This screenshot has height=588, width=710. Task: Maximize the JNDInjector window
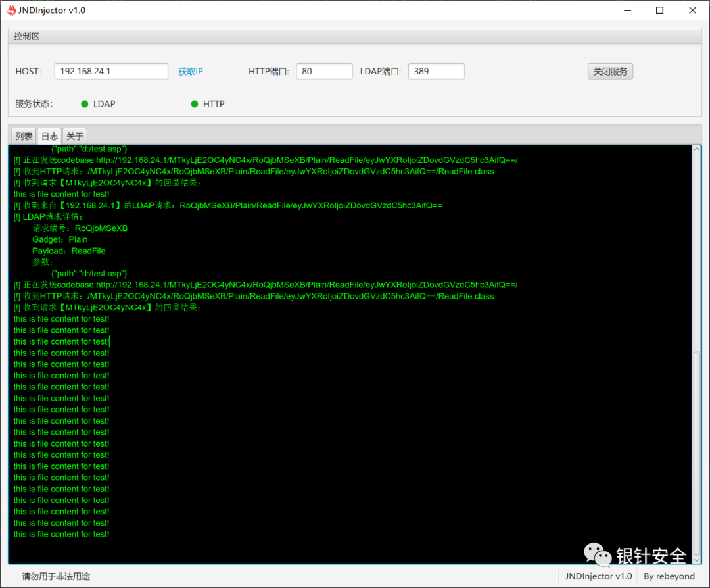coord(660,10)
